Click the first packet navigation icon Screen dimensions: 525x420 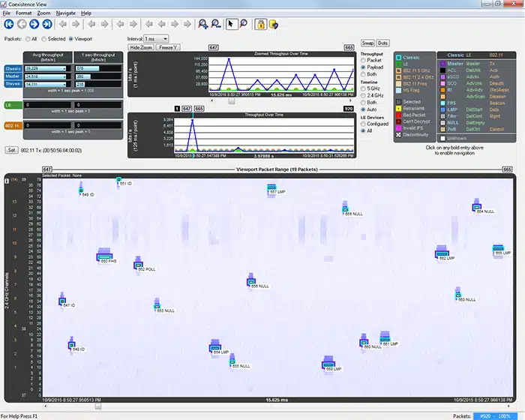pos(7,24)
